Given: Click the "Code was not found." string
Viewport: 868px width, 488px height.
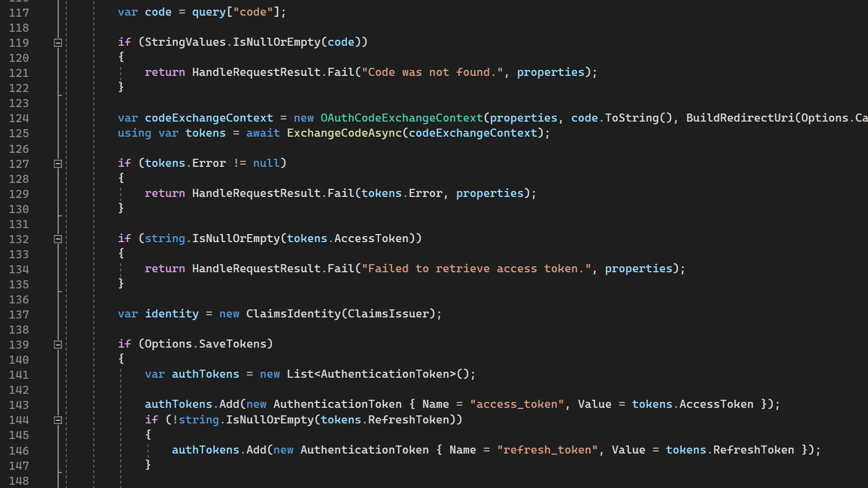Looking at the screenshot, I should 432,72.
